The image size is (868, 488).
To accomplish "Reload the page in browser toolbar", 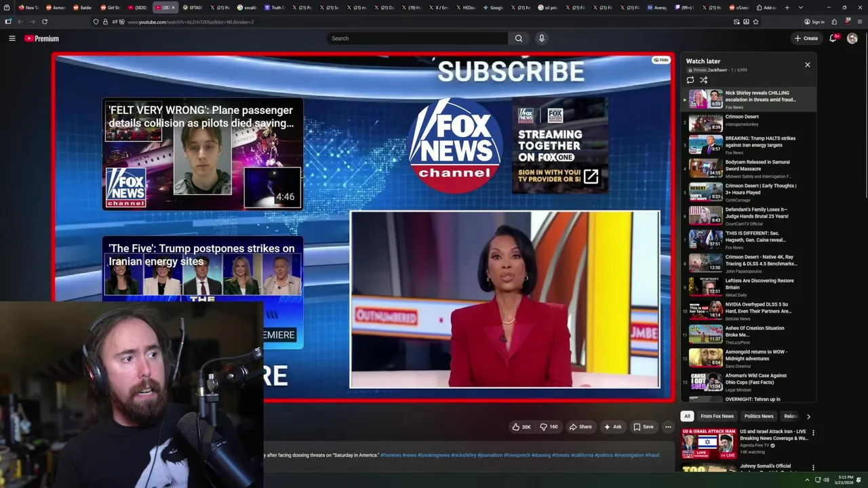I will [x=45, y=22].
